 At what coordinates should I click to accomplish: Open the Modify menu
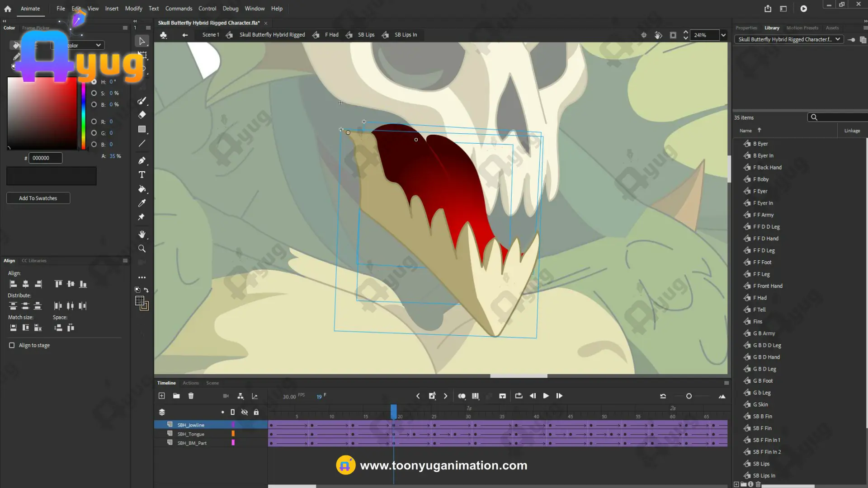tap(133, 9)
